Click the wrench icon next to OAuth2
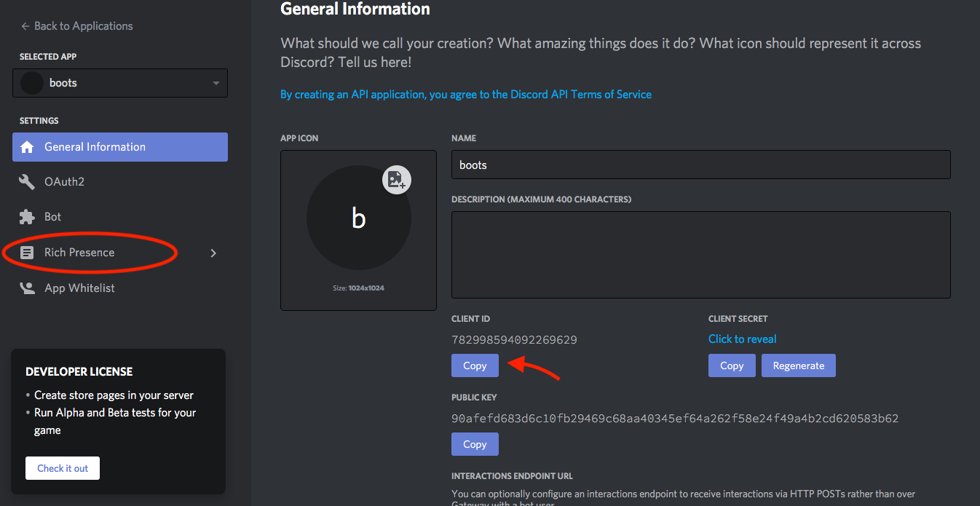Screen dimensions: 980x506 pos(27,181)
